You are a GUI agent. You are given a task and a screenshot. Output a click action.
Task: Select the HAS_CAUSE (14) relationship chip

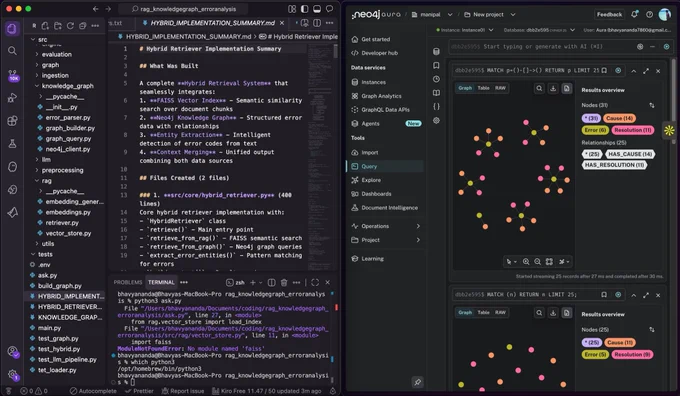tap(630, 154)
